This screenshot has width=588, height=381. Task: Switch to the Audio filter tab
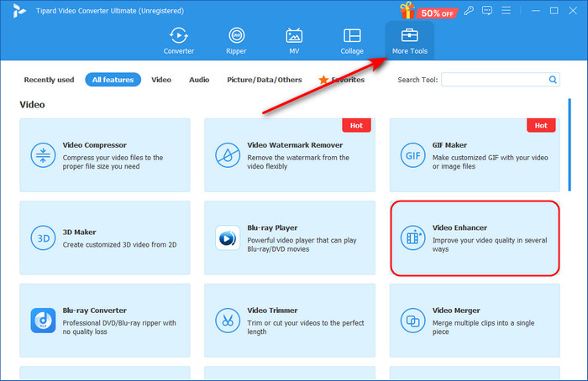click(199, 80)
